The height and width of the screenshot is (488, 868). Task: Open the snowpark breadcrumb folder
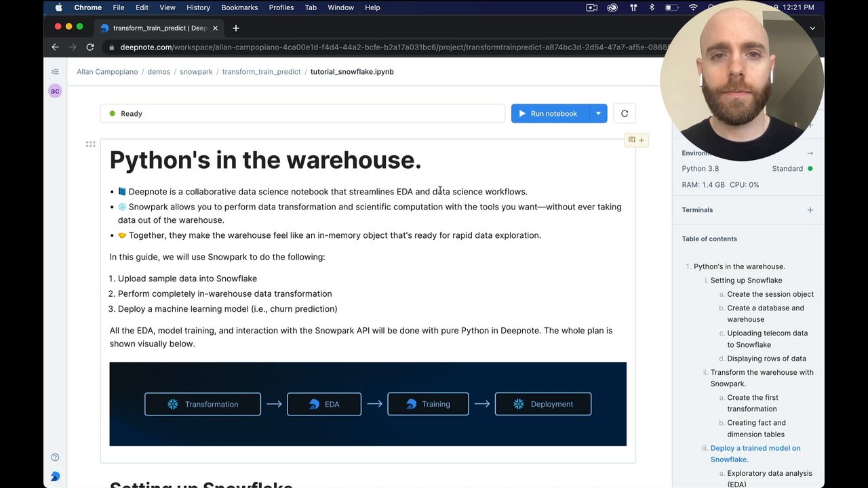point(196,71)
